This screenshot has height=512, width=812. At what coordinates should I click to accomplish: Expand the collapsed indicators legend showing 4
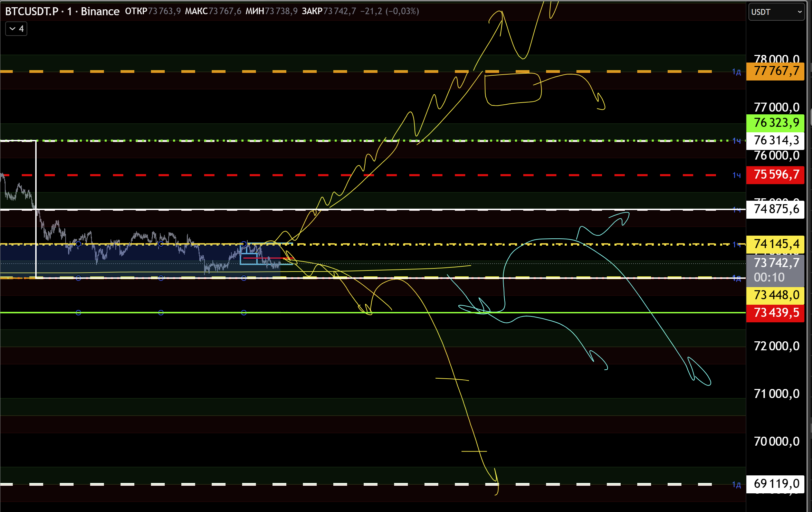(16, 29)
